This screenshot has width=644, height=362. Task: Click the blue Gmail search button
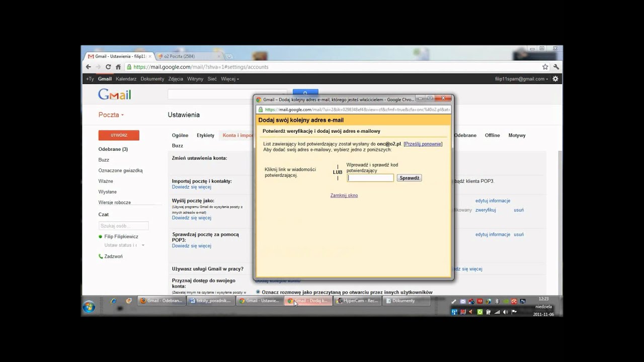pos(305,93)
